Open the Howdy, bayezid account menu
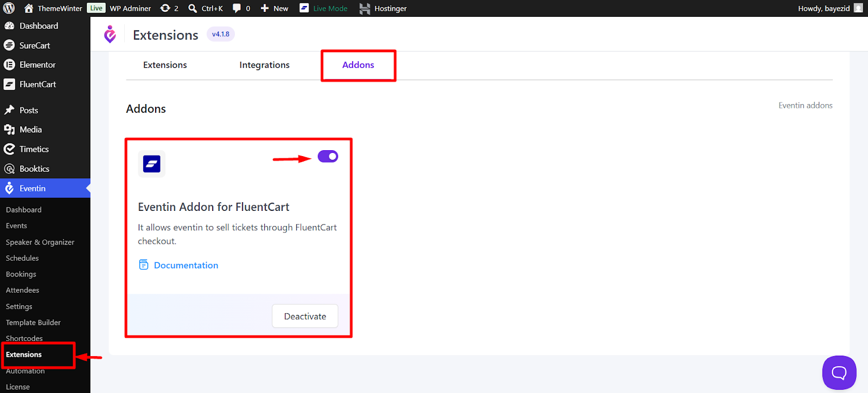 829,8
